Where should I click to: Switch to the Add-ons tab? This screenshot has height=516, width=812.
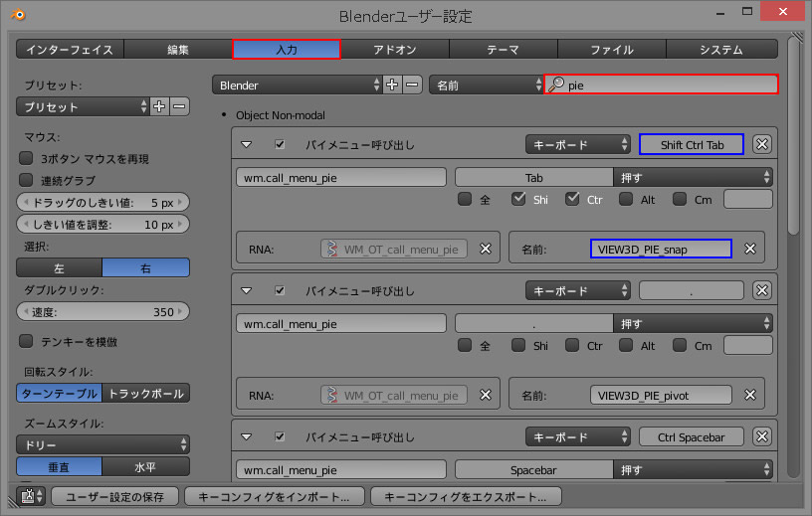pos(395,49)
